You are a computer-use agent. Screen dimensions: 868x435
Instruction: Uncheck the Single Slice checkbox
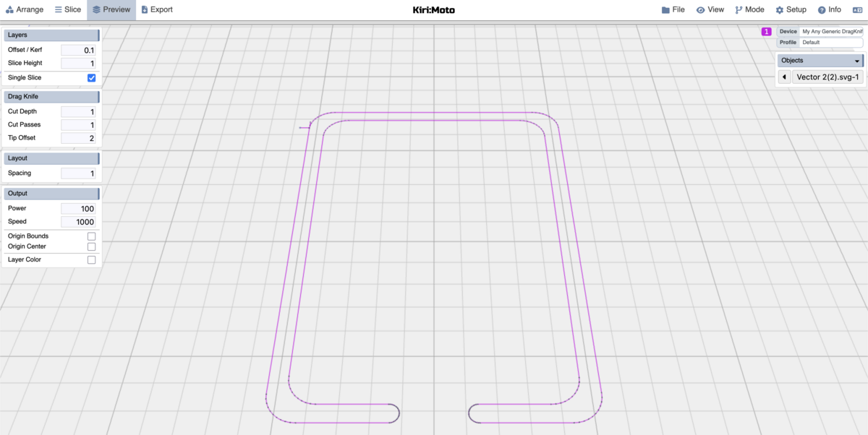coord(91,78)
